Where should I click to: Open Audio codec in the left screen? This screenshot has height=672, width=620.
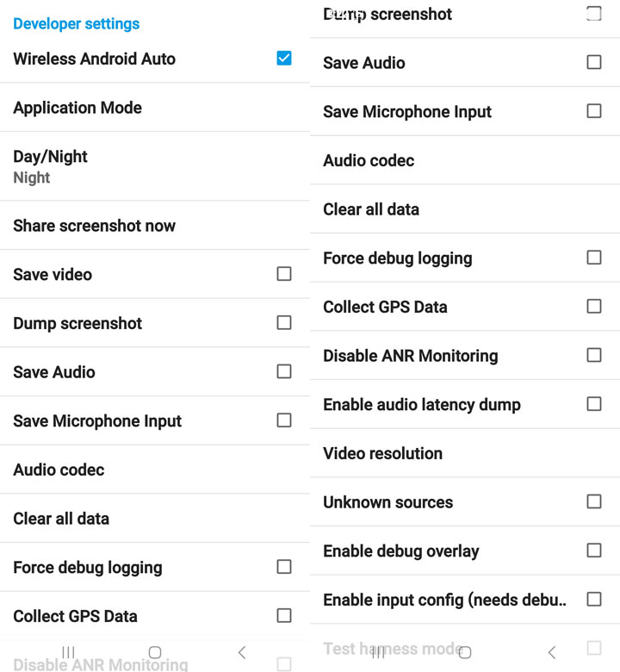coord(59,470)
